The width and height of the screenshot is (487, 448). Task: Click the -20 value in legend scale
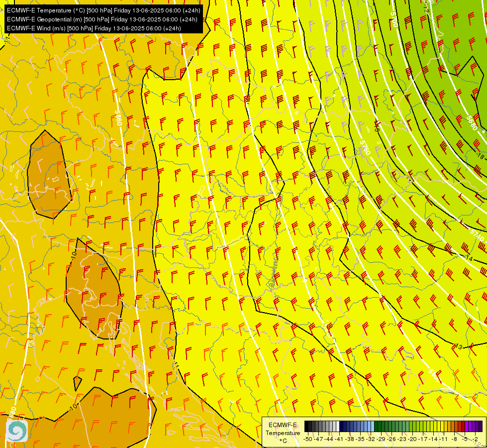point(412,439)
